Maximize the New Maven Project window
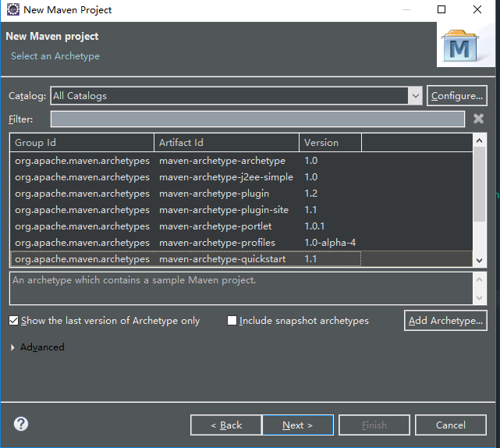 tap(441, 9)
